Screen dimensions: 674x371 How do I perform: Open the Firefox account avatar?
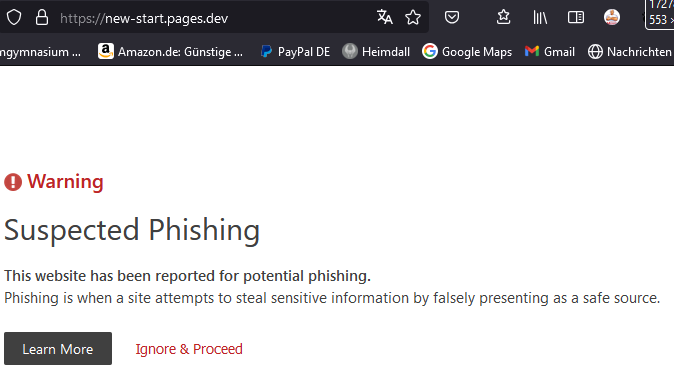(612, 17)
